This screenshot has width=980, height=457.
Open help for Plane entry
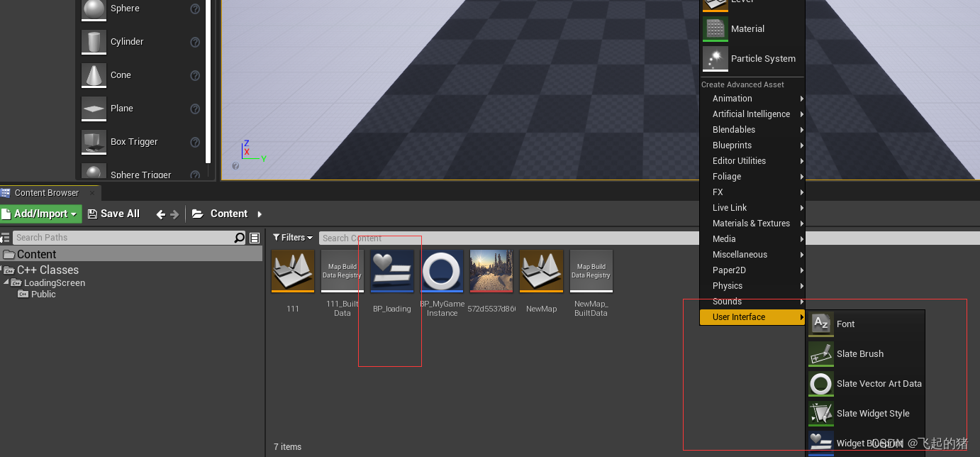pos(195,109)
